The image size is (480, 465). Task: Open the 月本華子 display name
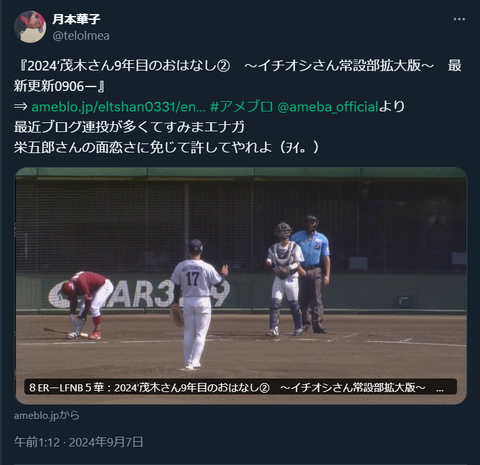tap(76, 19)
